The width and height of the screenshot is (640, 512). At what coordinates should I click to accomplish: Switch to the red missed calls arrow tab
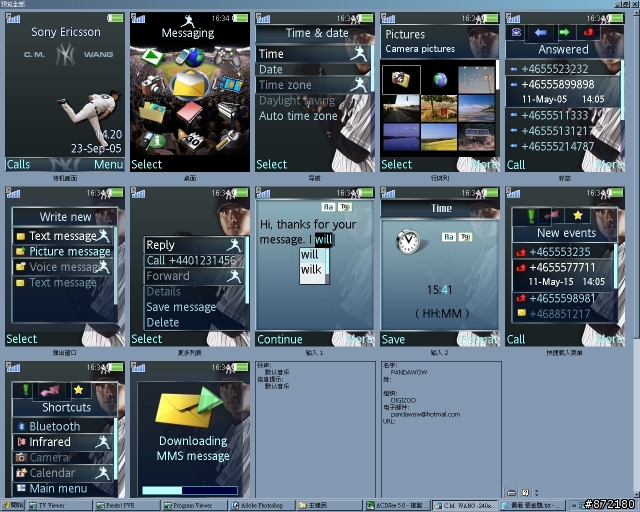point(588,32)
